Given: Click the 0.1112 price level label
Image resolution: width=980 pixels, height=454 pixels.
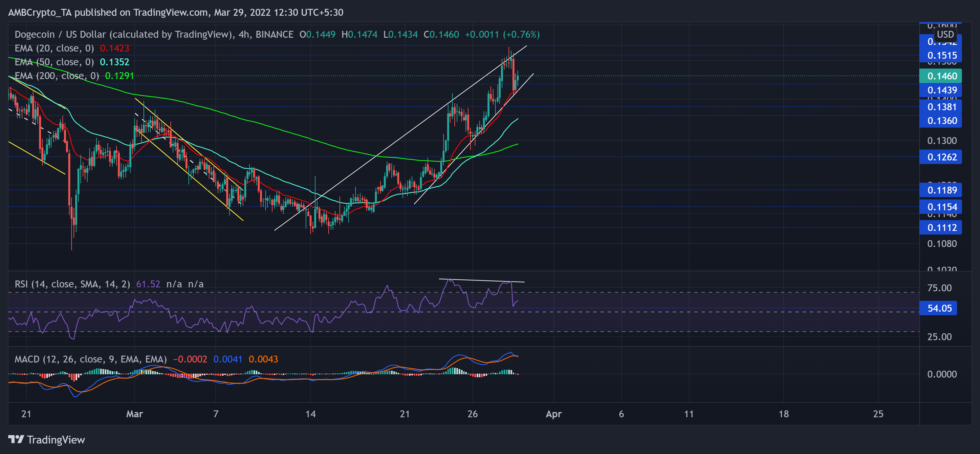Looking at the screenshot, I should (942, 228).
